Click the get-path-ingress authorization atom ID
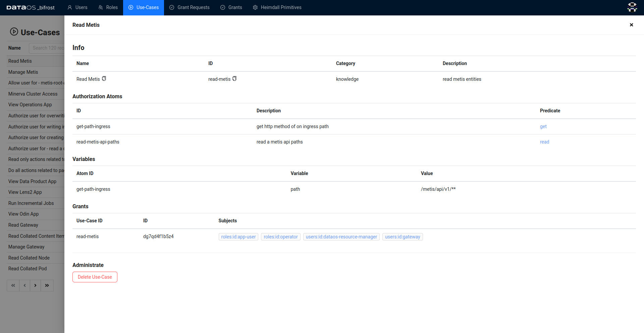 coord(93,126)
